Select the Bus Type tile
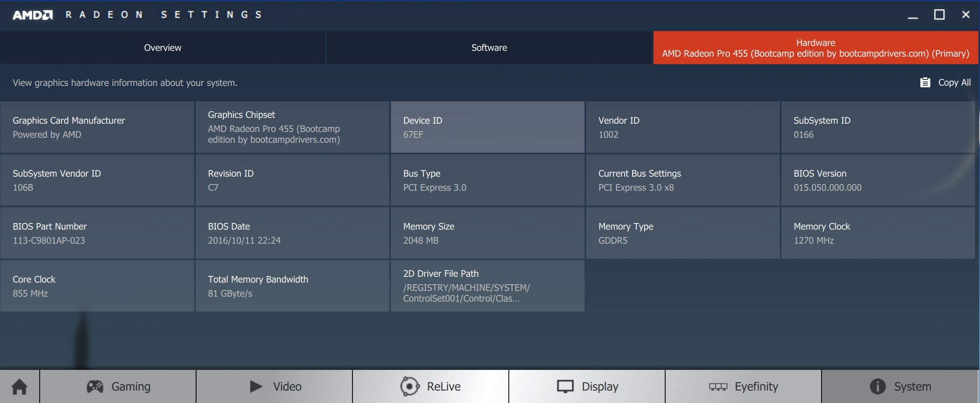980x403 pixels. (x=488, y=180)
